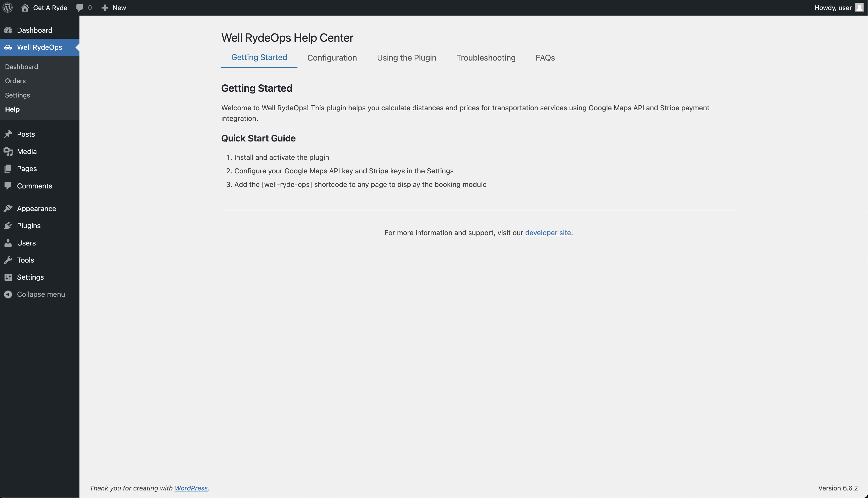Click the Media icon in sidebar
The width and height of the screenshot is (868, 498).
(8, 151)
